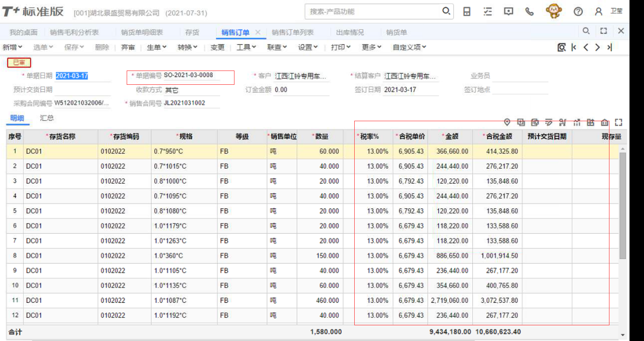The height and width of the screenshot is (341, 644).
Task: Click the warehouse stock icon above the table
Action: [604, 122]
